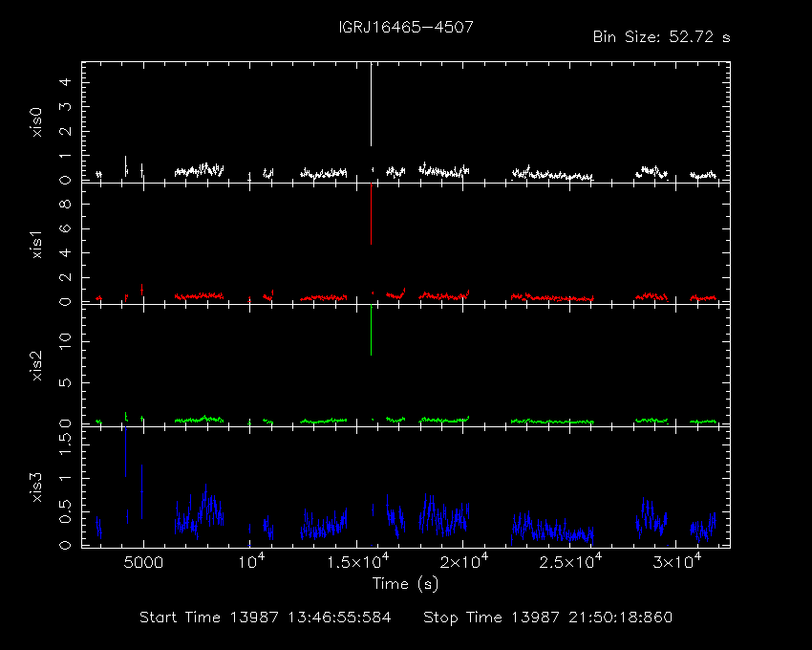Click the 5000 x-axis tick label
Image resolution: width=812 pixels, height=650 pixels.
pos(143,562)
